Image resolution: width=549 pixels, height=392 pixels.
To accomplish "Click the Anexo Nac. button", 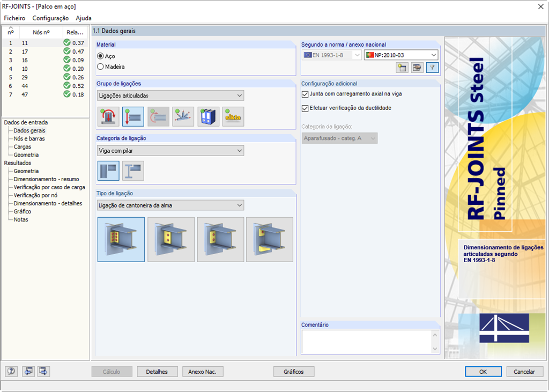I will pyautogui.click(x=202, y=372).
